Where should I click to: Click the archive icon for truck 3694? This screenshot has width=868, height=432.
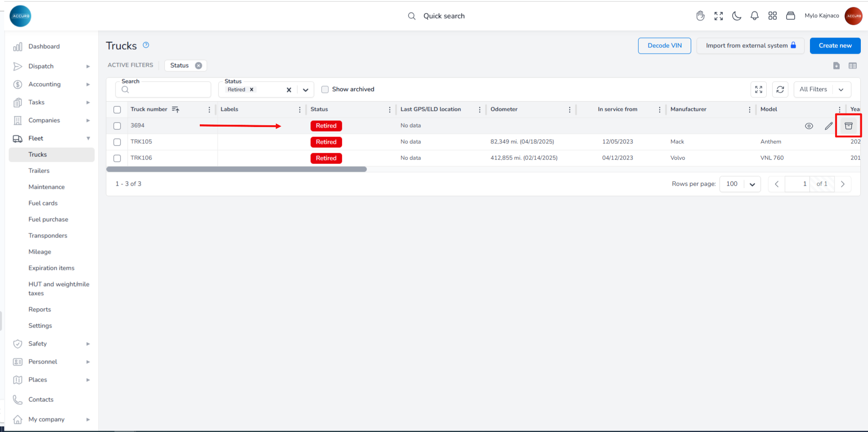pyautogui.click(x=848, y=126)
